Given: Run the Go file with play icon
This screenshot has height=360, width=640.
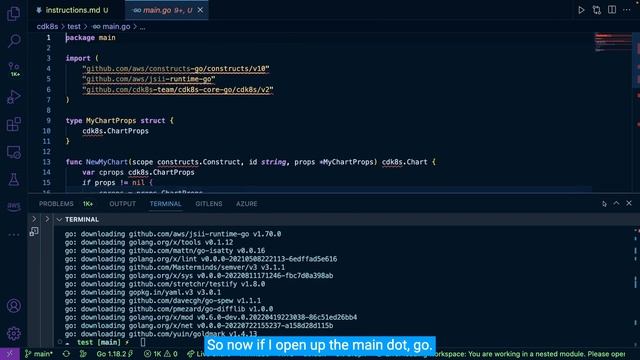Looking at the screenshot, I should 581,10.
